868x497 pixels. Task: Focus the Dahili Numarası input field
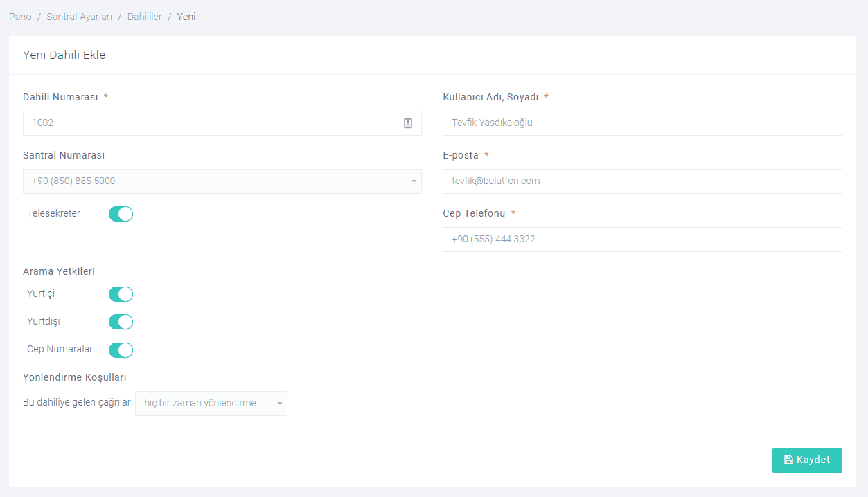(x=211, y=123)
